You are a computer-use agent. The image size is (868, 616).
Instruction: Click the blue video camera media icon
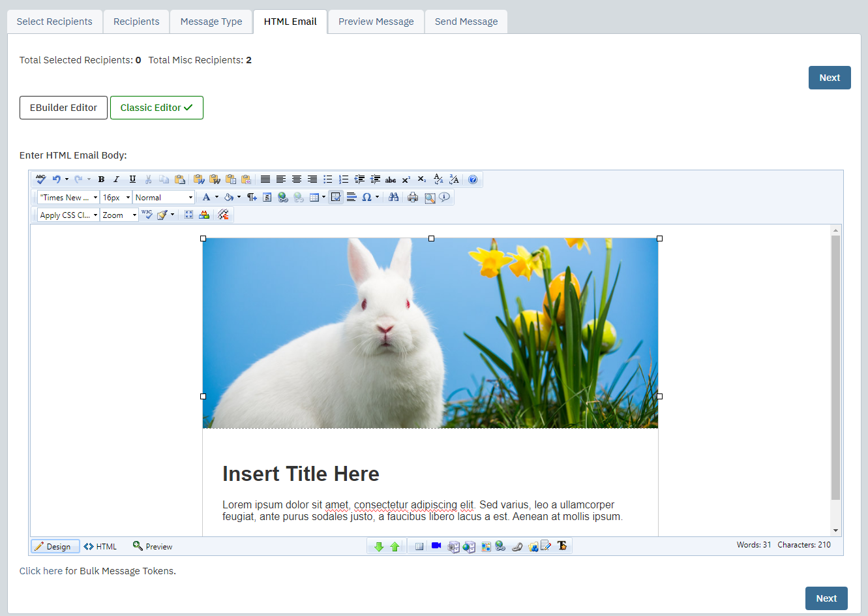tap(436, 546)
